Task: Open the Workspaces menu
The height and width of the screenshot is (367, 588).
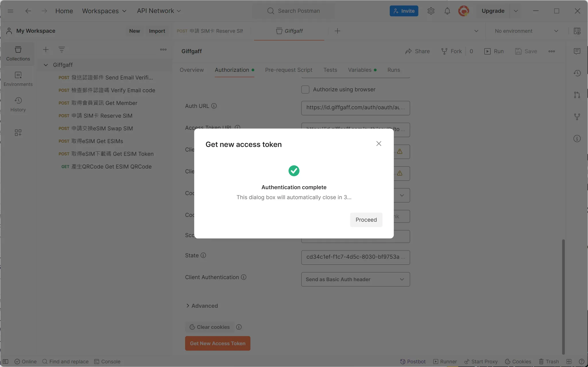Action: (104, 11)
